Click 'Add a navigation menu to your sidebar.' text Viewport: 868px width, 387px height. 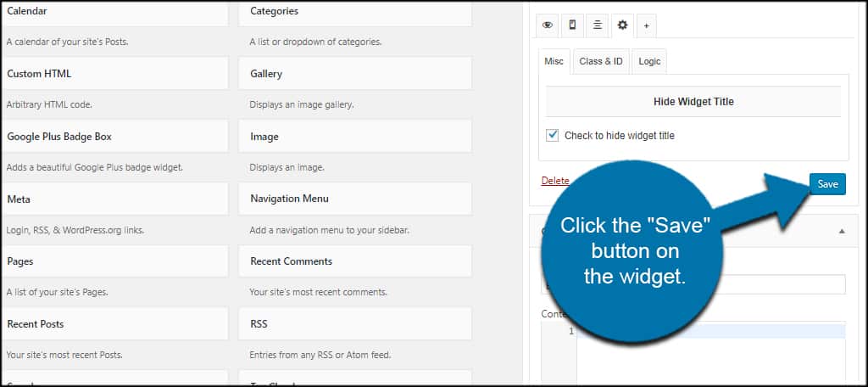pyautogui.click(x=330, y=229)
